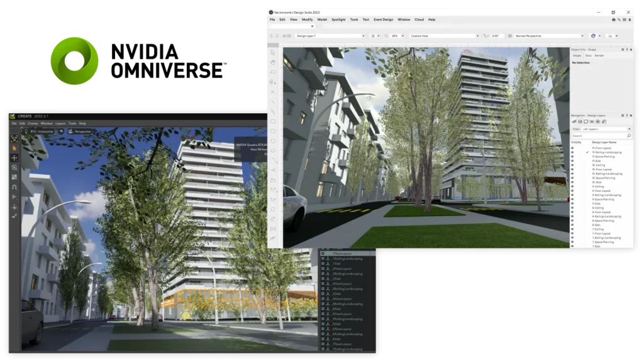The image size is (644, 362).
Task: Click the selection mode icon atop Create toolbar
Action: (14, 139)
